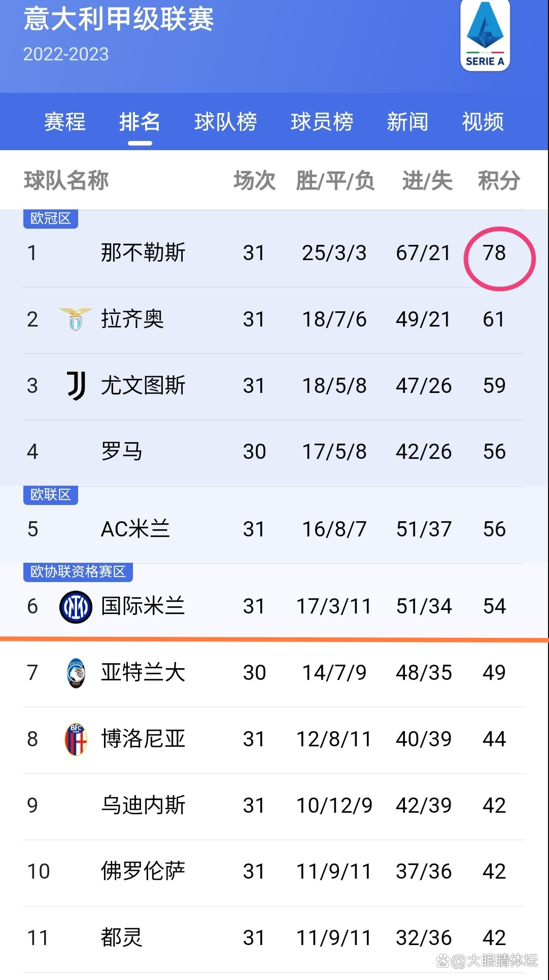Image resolution: width=549 pixels, height=980 pixels.
Task: Open the 视频 videos tab
Action: [x=482, y=122]
